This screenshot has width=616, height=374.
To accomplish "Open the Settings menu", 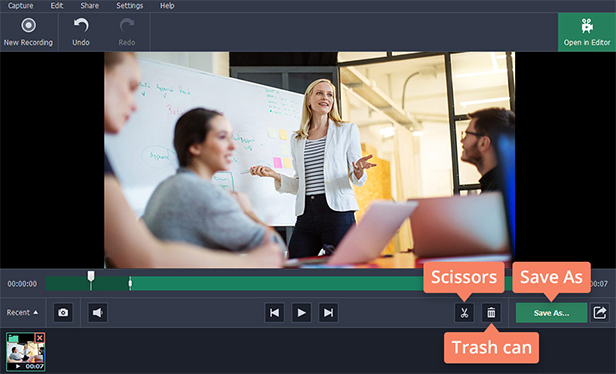I will (129, 6).
